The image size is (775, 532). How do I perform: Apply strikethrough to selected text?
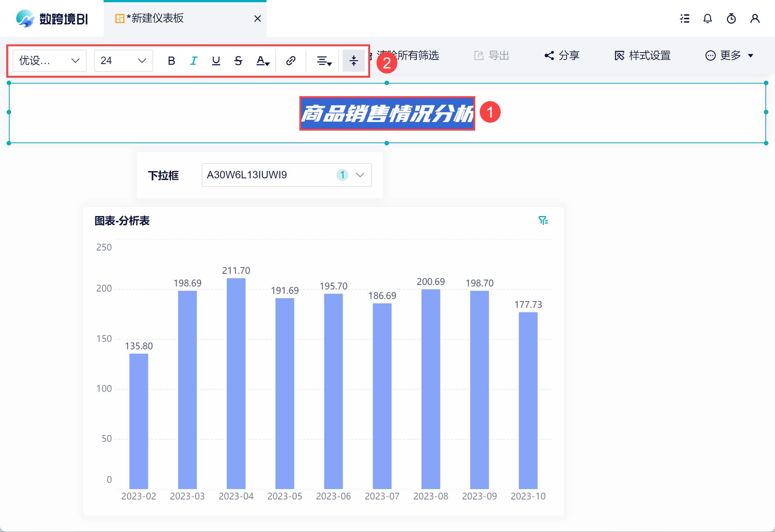[238, 61]
